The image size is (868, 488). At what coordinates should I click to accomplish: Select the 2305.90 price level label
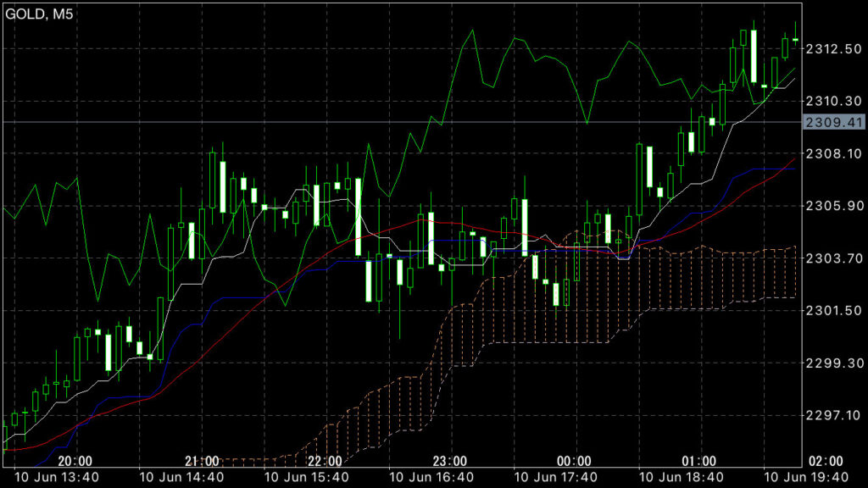click(x=834, y=205)
